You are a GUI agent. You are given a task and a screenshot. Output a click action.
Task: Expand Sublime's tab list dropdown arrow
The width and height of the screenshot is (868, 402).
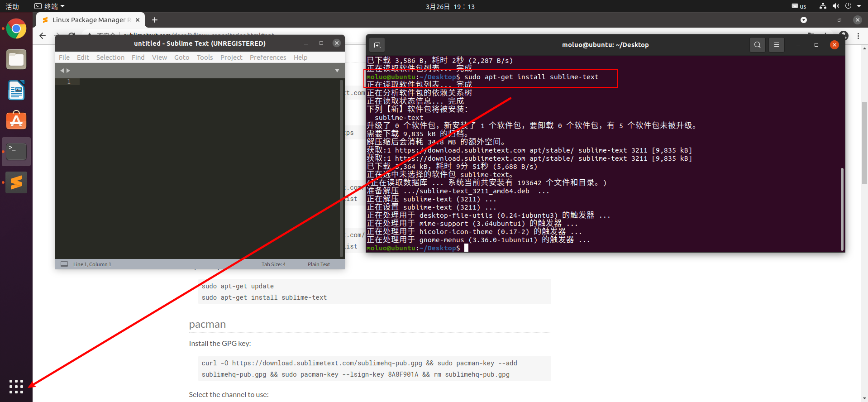click(x=337, y=71)
